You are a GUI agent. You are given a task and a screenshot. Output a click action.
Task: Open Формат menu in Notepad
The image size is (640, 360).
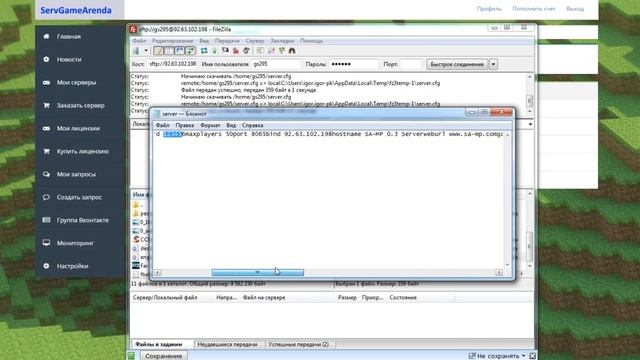(210, 125)
